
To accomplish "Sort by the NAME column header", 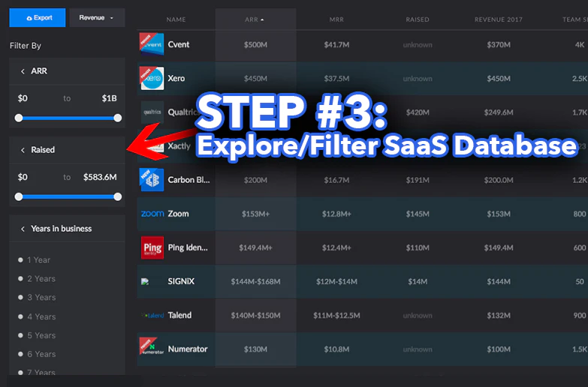I will tap(176, 19).
